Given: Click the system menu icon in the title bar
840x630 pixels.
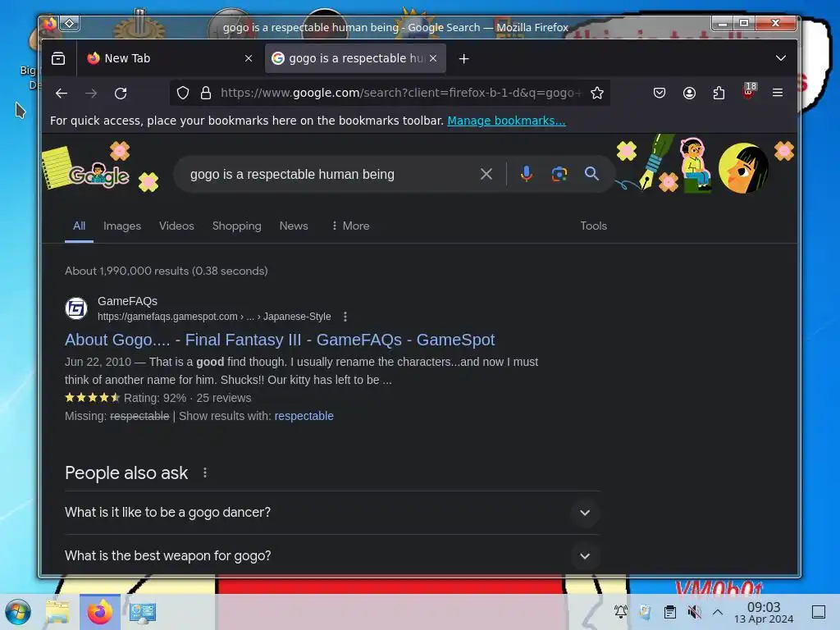Looking at the screenshot, I should coord(70,24).
